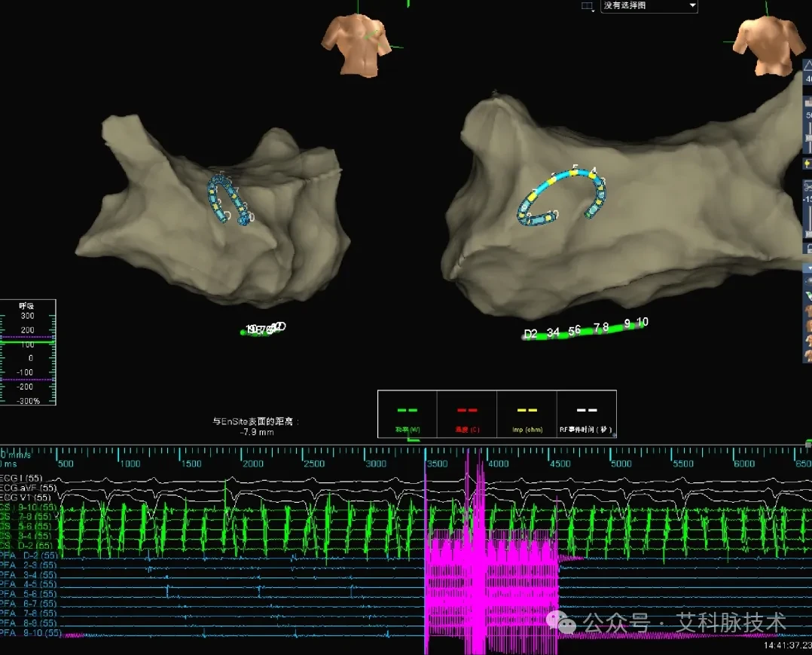Click the 呼吸 respiration gauge panel

click(x=28, y=353)
